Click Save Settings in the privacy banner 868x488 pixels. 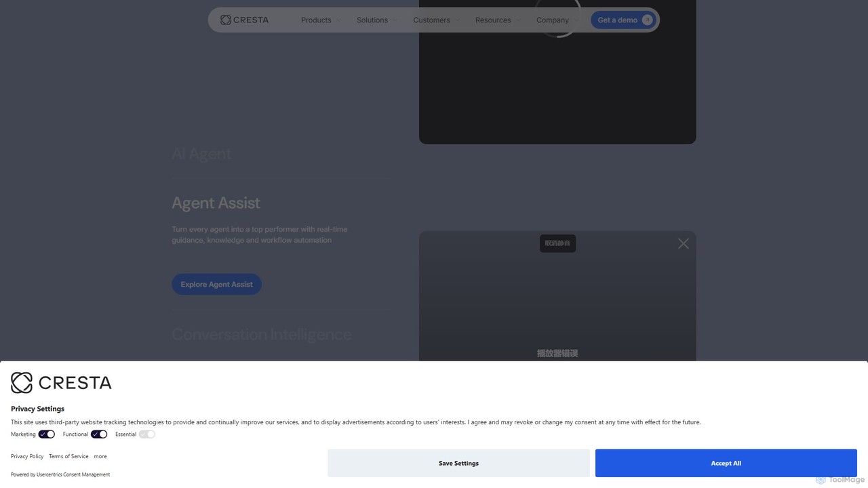[x=458, y=464]
